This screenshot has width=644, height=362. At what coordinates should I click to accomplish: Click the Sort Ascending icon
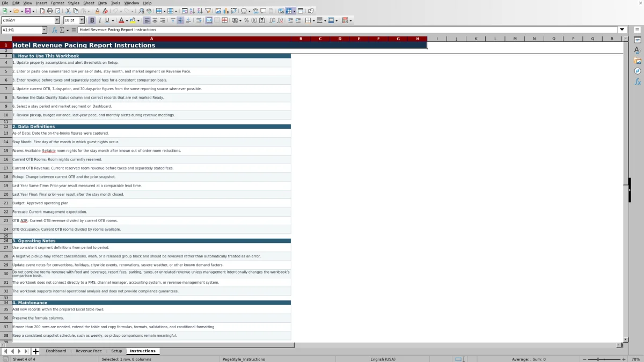192,11
